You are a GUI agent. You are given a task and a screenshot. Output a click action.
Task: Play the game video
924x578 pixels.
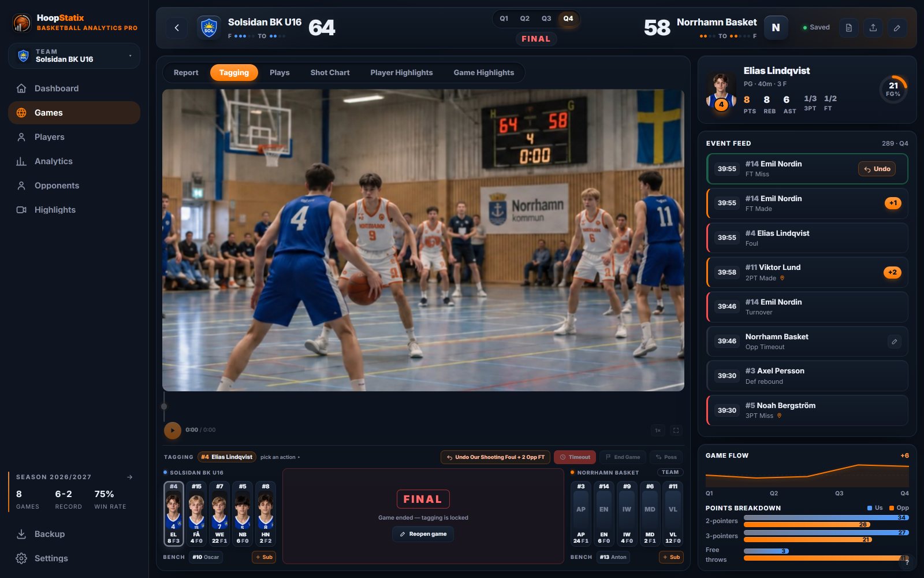[172, 430]
